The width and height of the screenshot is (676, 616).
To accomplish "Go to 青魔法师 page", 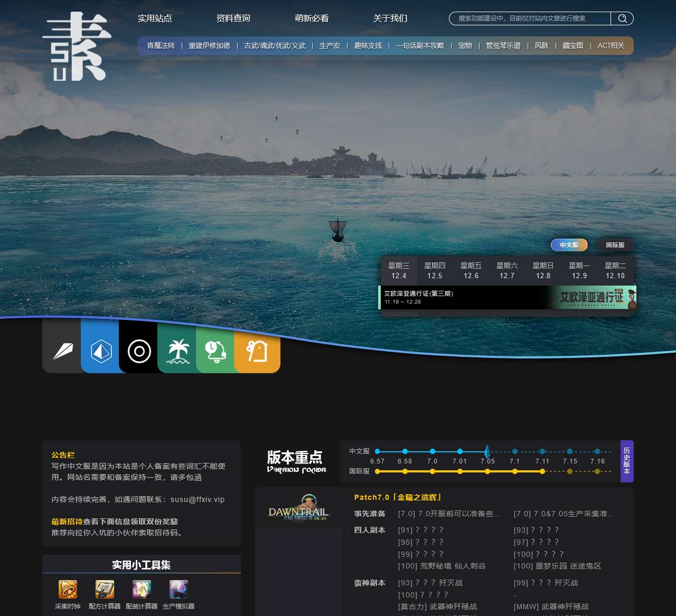I will [161, 46].
